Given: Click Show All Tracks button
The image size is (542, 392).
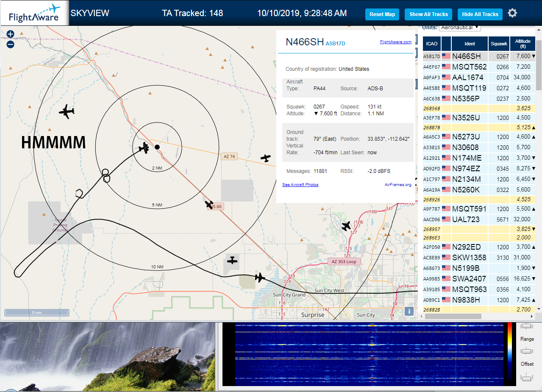Looking at the screenshot, I should click(428, 14).
